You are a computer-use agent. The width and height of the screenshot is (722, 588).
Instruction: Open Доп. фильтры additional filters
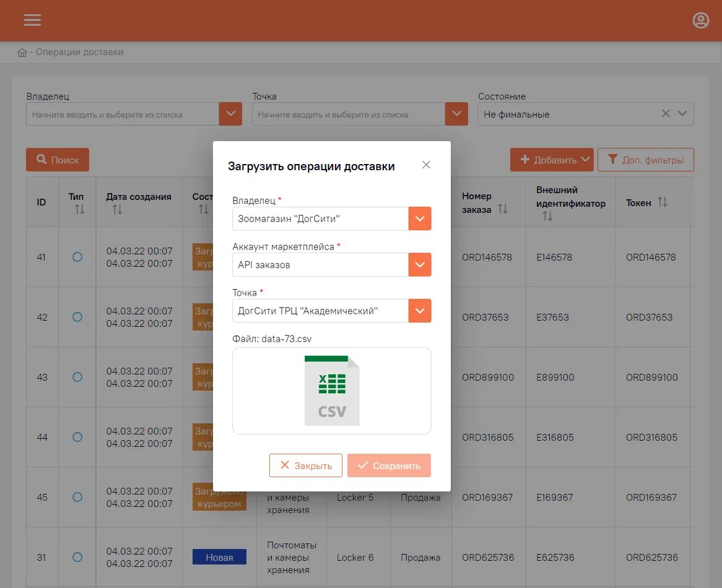[646, 160]
